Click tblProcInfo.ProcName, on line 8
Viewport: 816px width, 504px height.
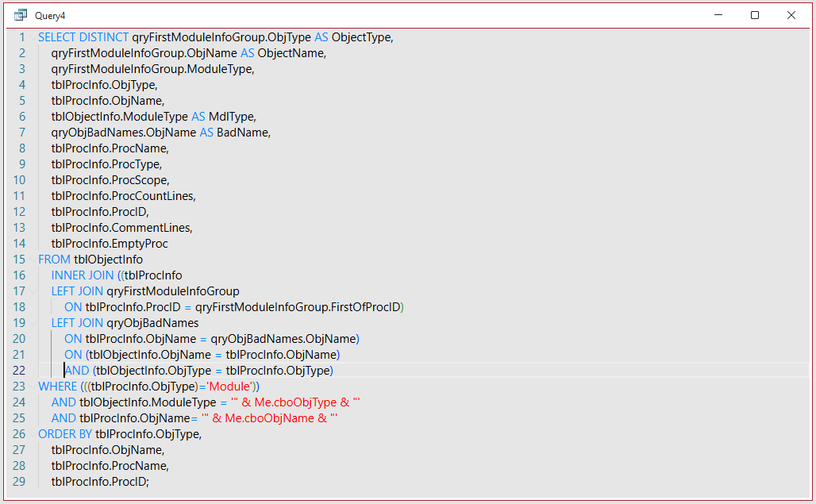pyautogui.click(x=110, y=148)
